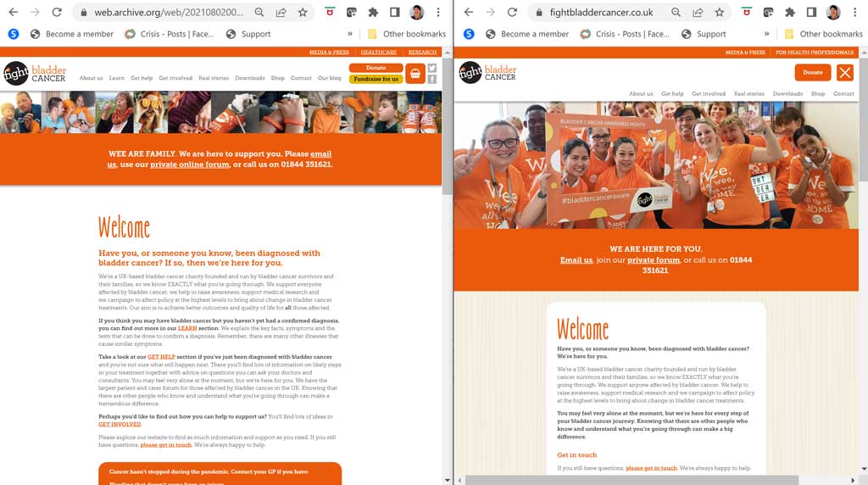868x485 pixels.
Task: Follow private online forum link in archived banner
Action: tap(189, 164)
